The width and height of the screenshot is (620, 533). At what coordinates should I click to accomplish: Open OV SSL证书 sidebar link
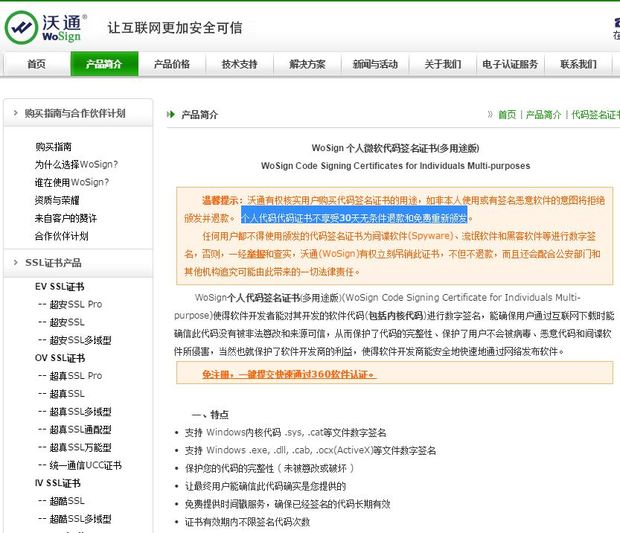click(60, 358)
